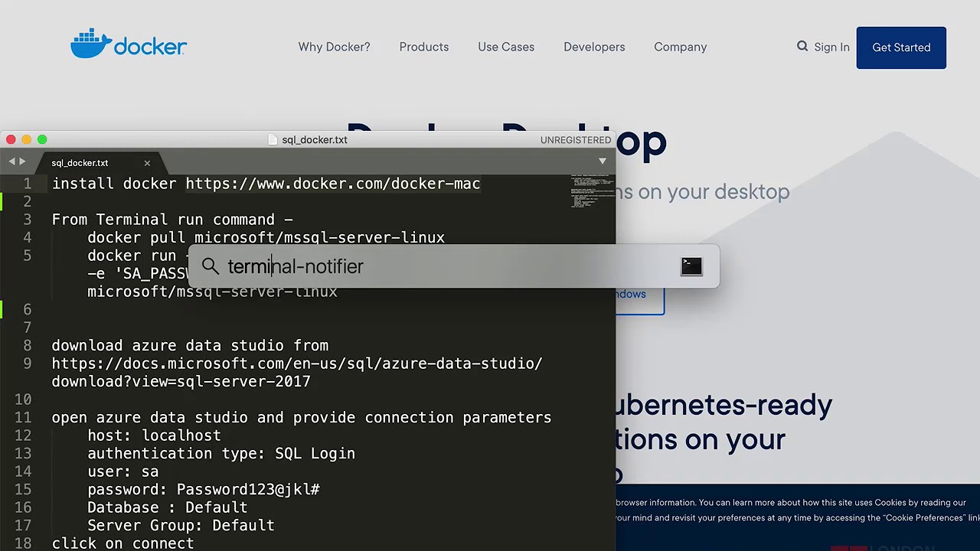The width and height of the screenshot is (980, 551).
Task: Click line number 7 in the gutter
Action: coord(28,328)
